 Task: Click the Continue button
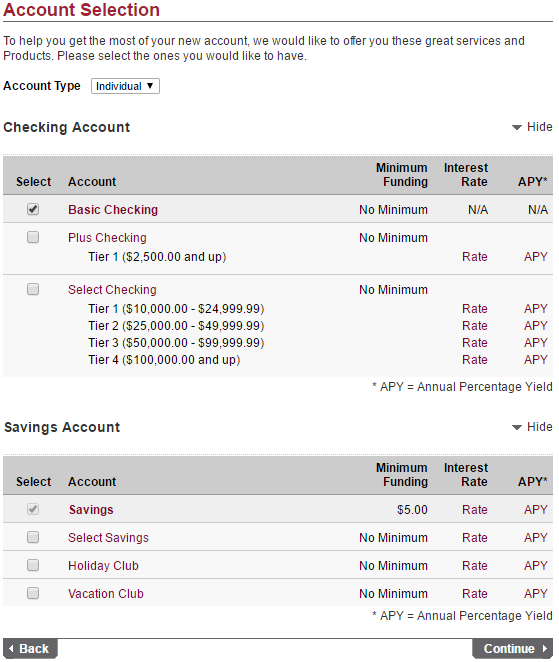(x=513, y=648)
